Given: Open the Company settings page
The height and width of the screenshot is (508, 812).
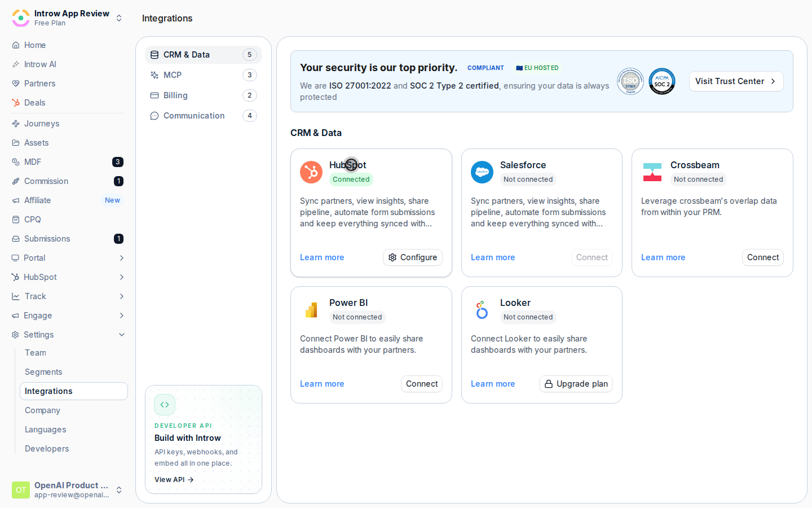Looking at the screenshot, I should coord(74,410).
